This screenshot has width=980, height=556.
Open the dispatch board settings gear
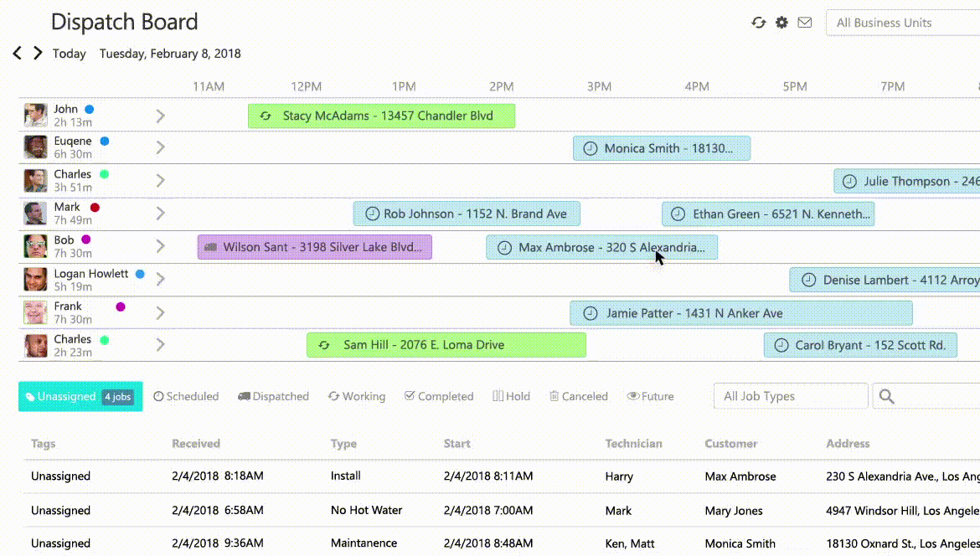(781, 23)
